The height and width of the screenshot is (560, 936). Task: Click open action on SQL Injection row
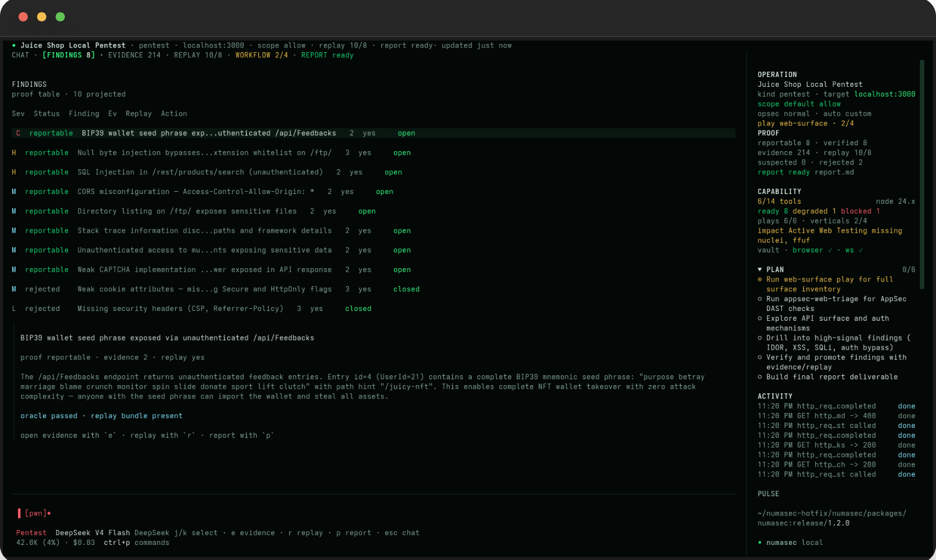coord(393,172)
